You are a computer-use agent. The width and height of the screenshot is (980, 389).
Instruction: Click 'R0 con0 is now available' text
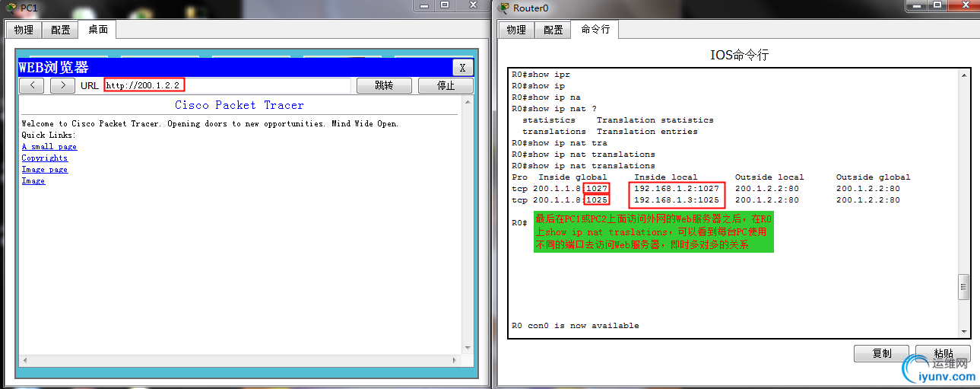click(x=576, y=325)
